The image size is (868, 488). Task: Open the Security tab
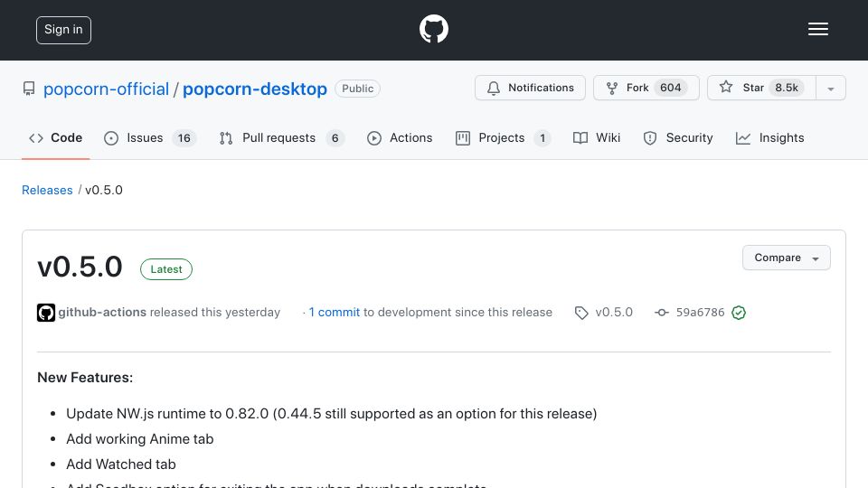click(678, 138)
